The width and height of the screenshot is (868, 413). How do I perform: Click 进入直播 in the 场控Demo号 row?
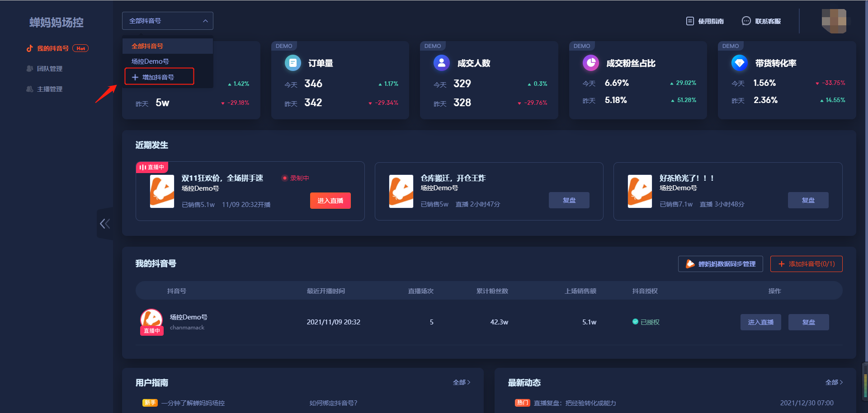[x=761, y=322]
